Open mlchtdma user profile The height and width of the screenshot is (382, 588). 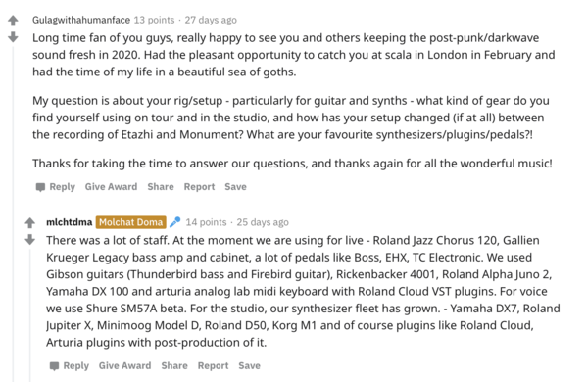coord(69,222)
